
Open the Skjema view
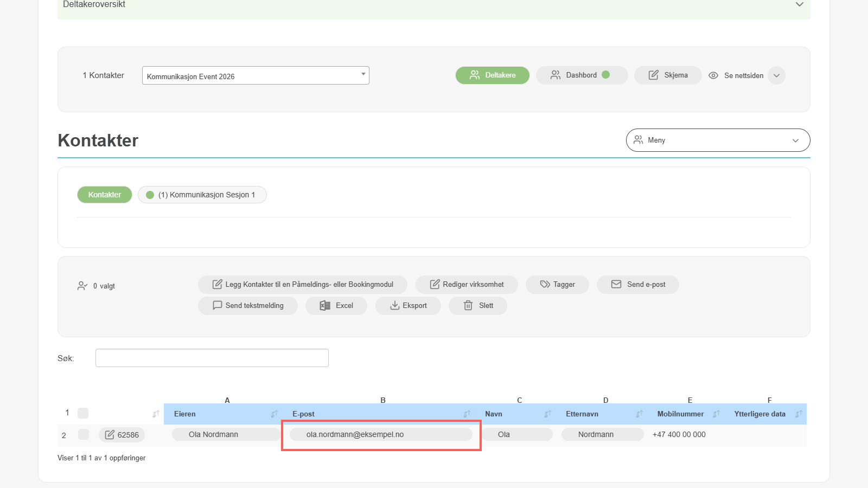[x=668, y=75]
